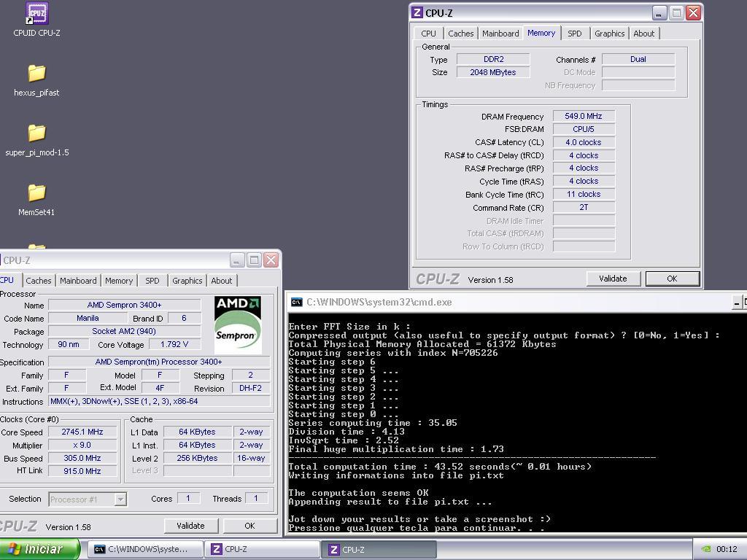
Task: Click the 549.0 MHz DRAM Frequency value
Action: pyautogui.click(x=584, y=116)
